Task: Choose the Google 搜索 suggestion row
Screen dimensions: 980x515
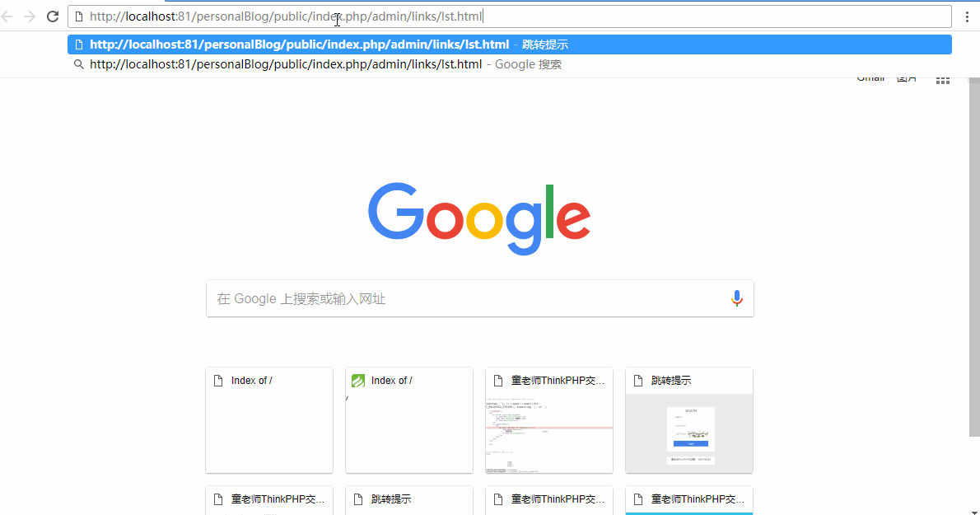Action: pyautogui.click(x=510, y=64)
